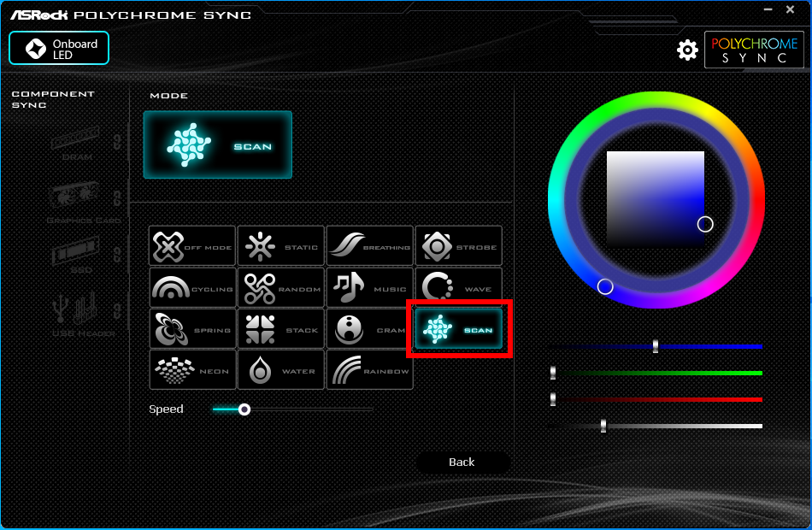
Task: Select SSD component sync
Action: pos(76,255)
